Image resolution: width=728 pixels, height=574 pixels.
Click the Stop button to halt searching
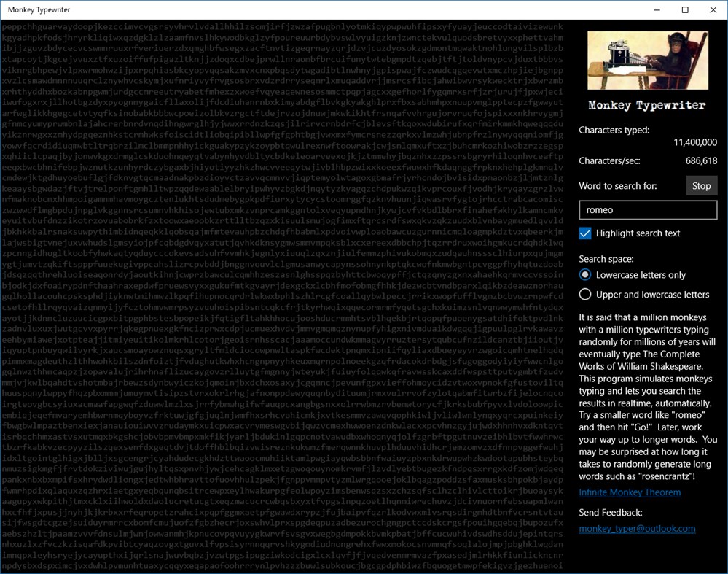point(700,185)
